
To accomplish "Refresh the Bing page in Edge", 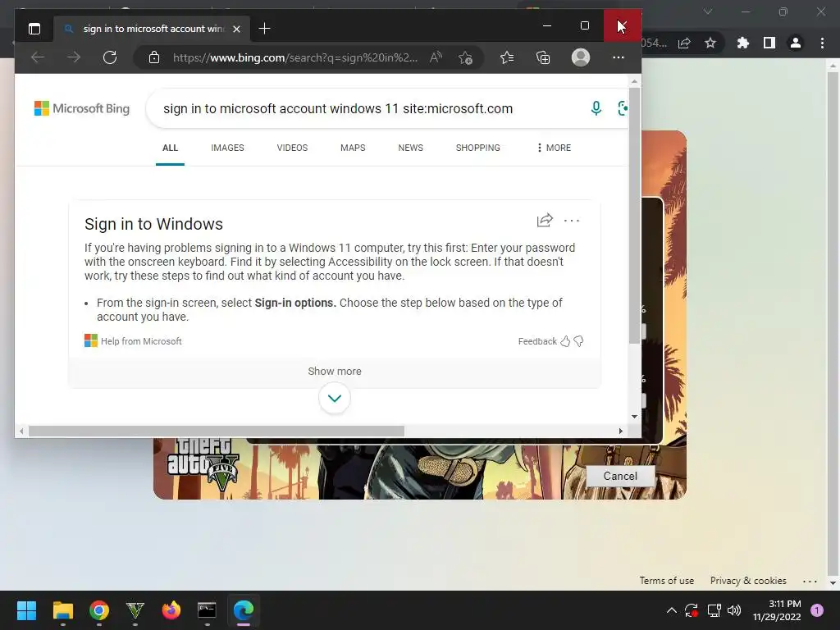I will tap(110, 57).
